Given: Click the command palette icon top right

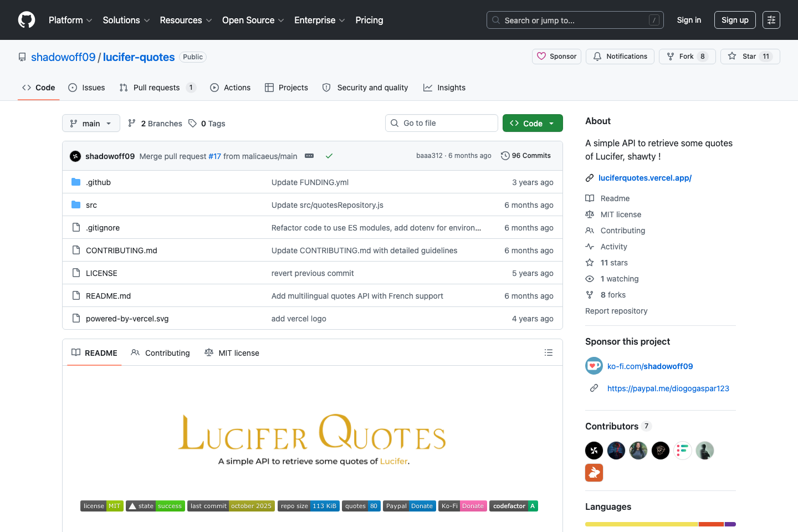Looking at the screenshot, I should click(771, 19).
